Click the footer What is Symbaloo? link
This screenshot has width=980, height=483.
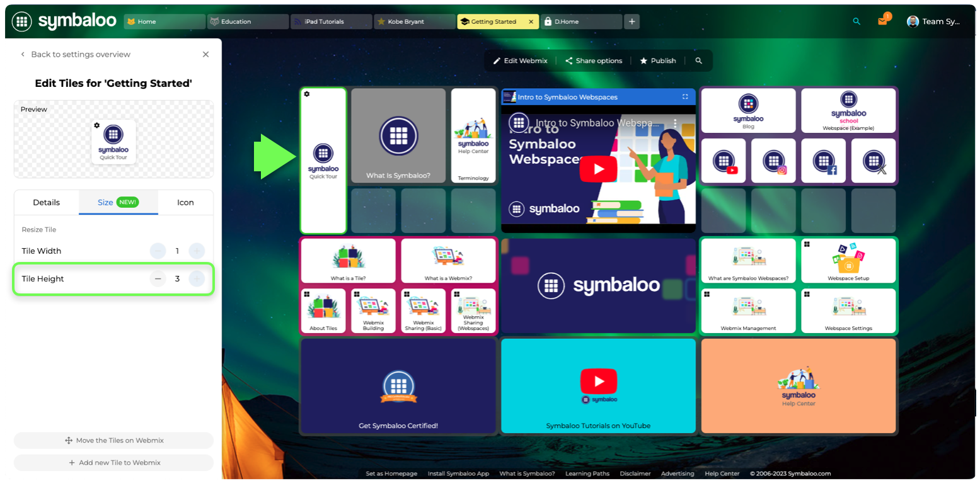pyautogui.click(x=527, y=474)
